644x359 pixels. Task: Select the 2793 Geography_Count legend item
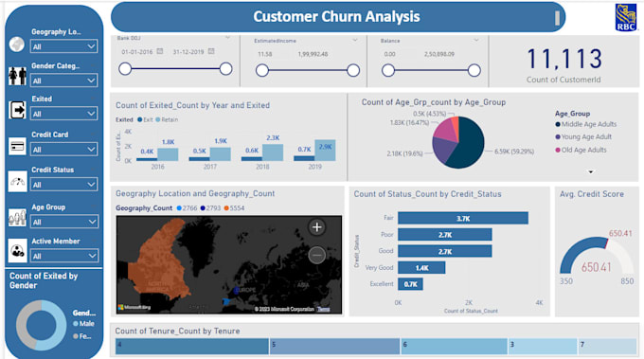point(210,208)
